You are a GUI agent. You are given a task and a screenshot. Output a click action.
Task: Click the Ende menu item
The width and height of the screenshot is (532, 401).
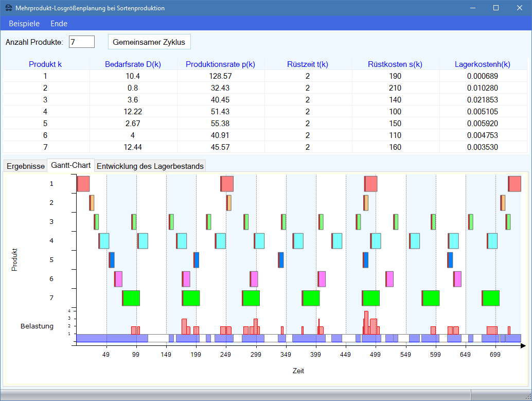(x=59, y=24)
